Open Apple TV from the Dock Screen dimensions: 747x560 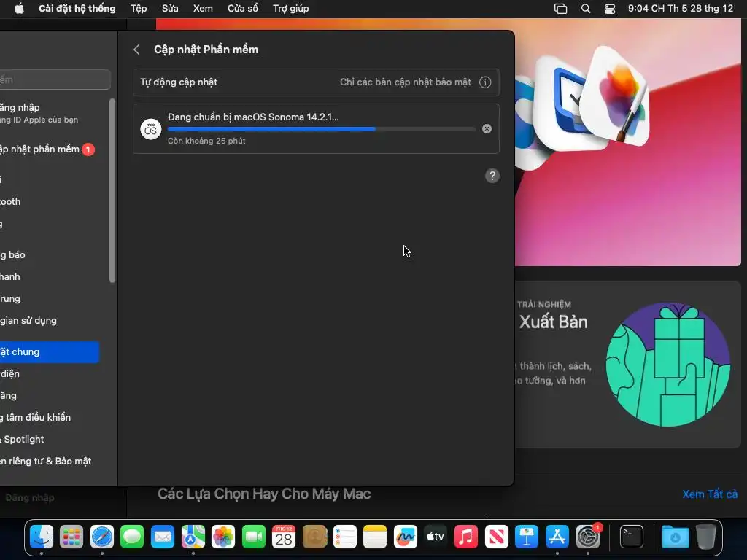436,537
